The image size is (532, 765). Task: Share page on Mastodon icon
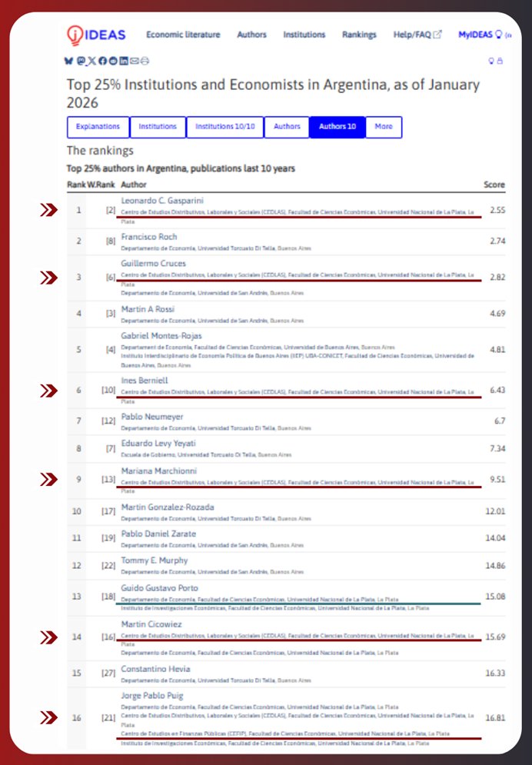pyautogui.click(x=81, y=61)
